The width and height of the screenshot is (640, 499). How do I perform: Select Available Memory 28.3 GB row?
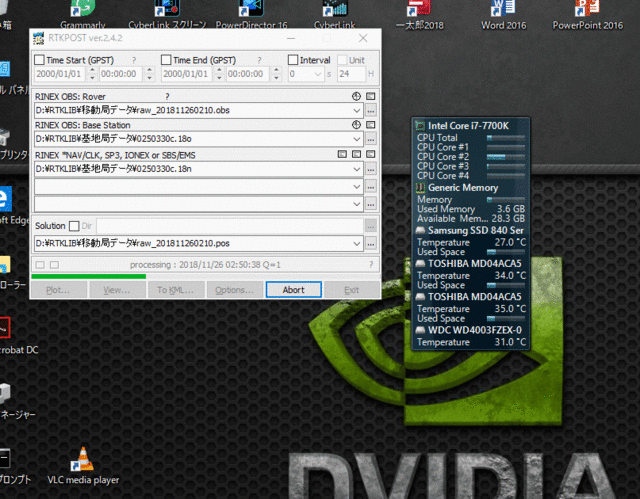[471, 219]
